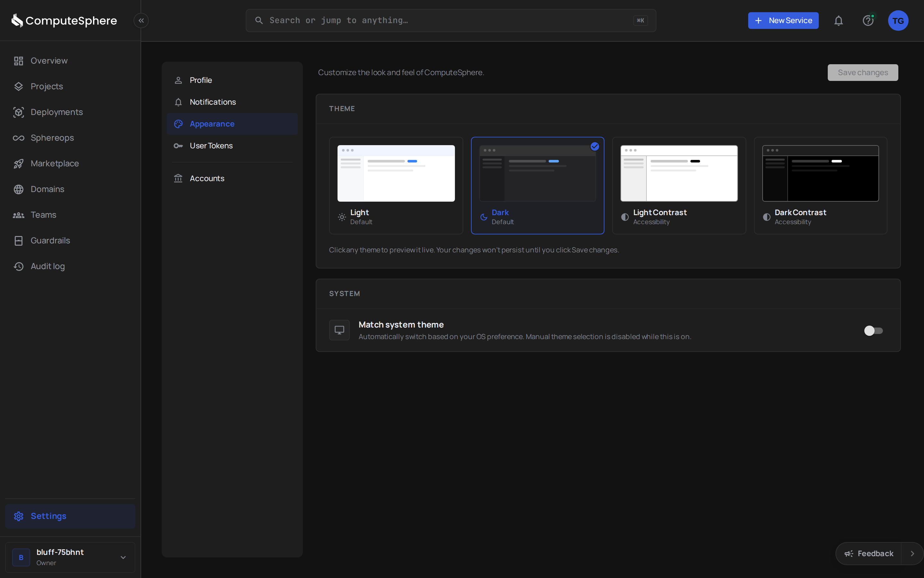The image size is (924, 578).
Task: Go to Domains page
Action: pyautogui.click(x=47, y=189)
